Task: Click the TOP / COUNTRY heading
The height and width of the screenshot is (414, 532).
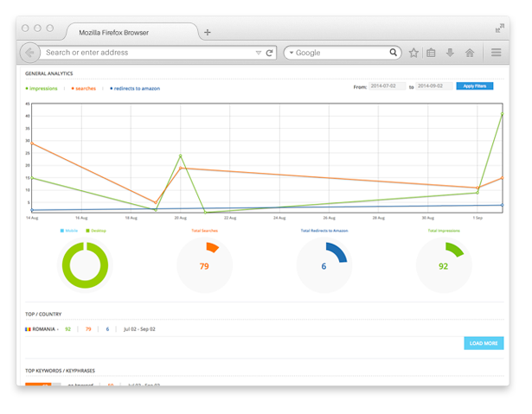Action: 43,315
